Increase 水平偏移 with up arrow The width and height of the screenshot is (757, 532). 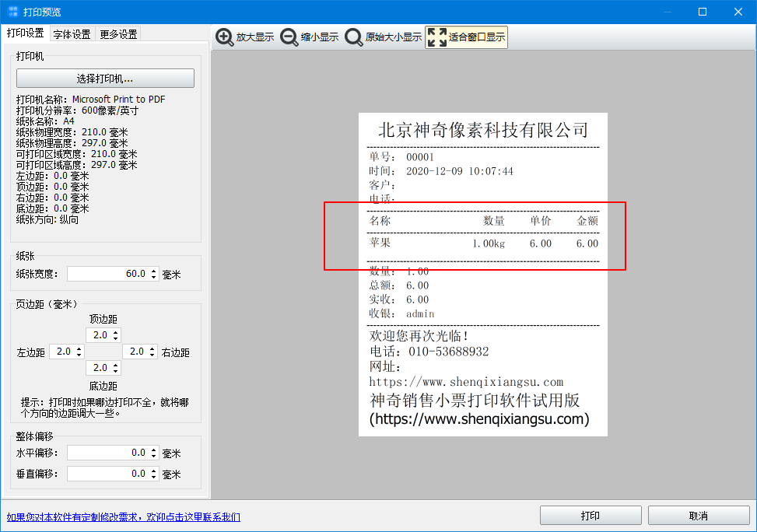[153, 450]
